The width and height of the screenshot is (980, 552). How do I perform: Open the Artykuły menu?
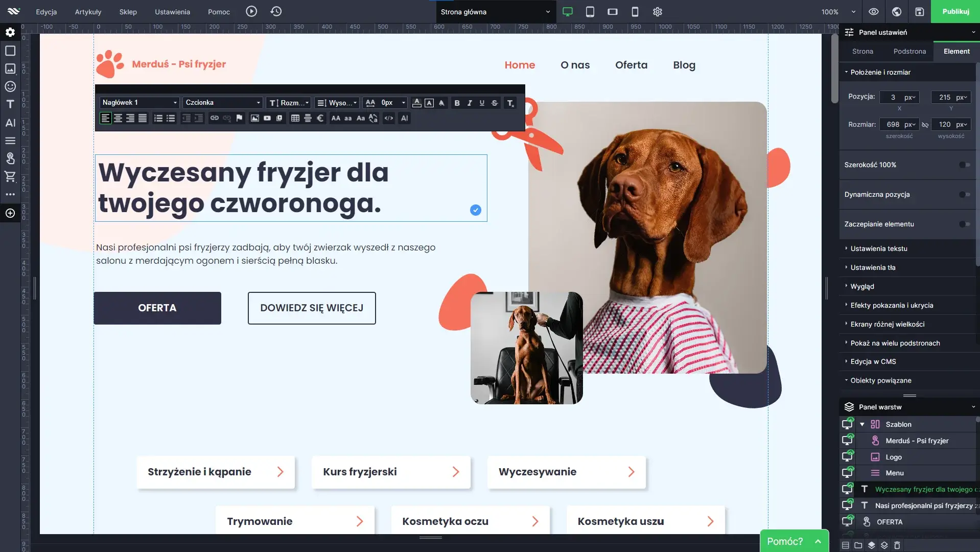tap(88, 12)
